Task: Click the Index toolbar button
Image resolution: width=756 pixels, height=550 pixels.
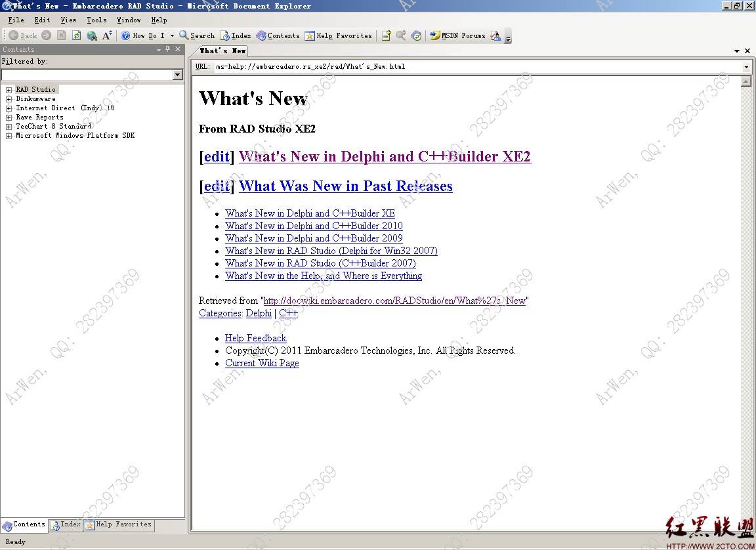Action: 236,35
